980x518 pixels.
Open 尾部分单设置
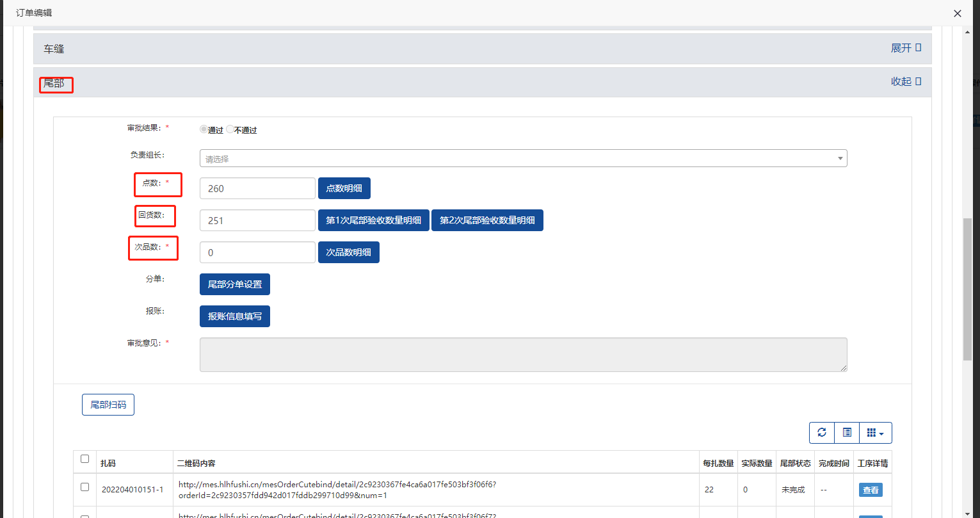[234, 284]
